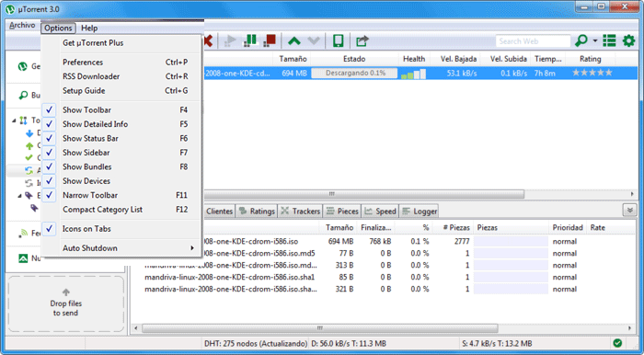Viewport: 644px width, 355px height.
Task: Click torrent list horizontal scrollbar
Action: (x=363, y=194)
